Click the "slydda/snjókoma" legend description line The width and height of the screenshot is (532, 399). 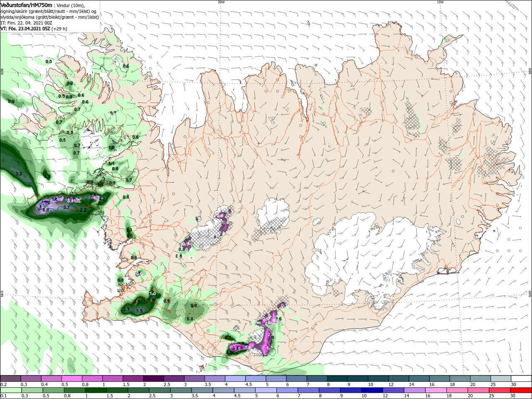coord(49,17)
